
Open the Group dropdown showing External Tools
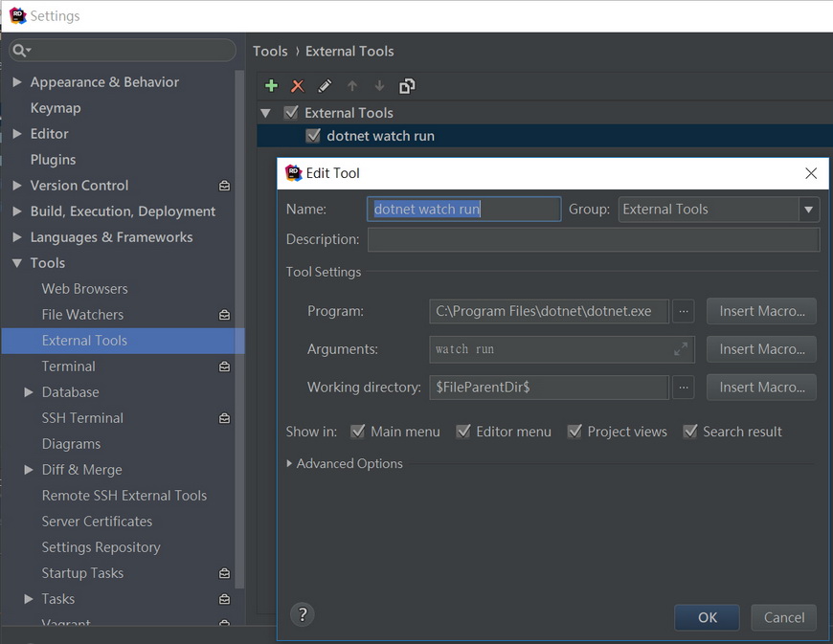coord(809,210)
